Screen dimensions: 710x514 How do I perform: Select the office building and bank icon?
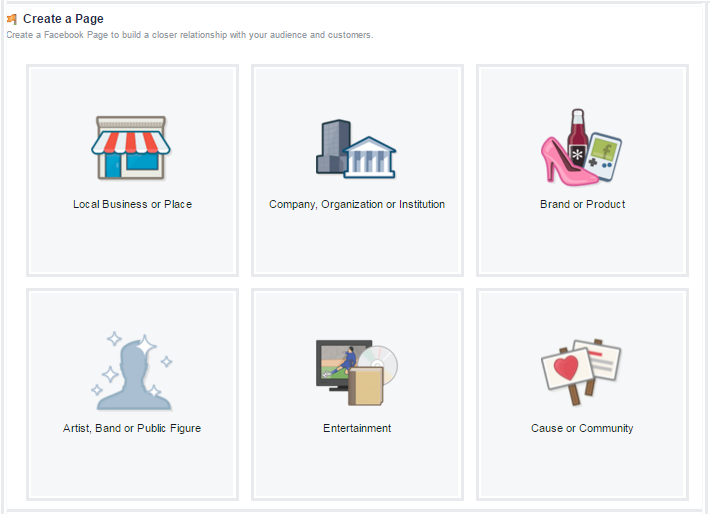click(x=356, y=149)
